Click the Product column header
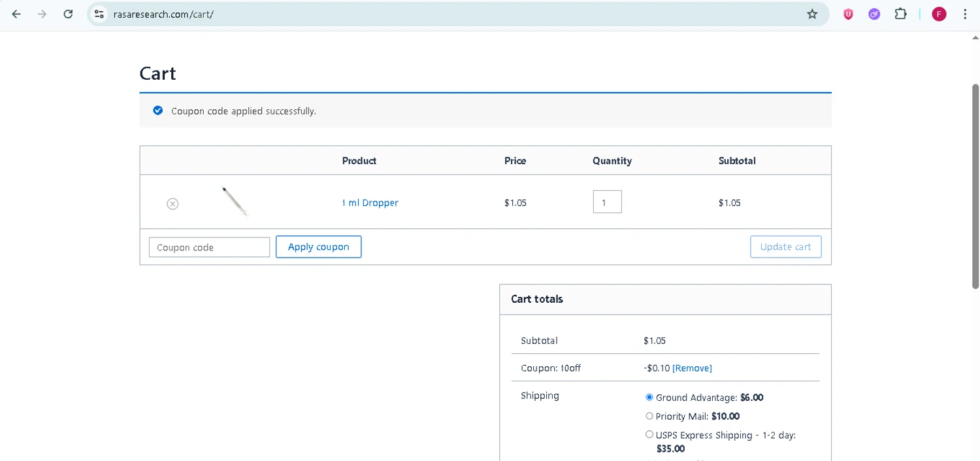 pos(359,160)
